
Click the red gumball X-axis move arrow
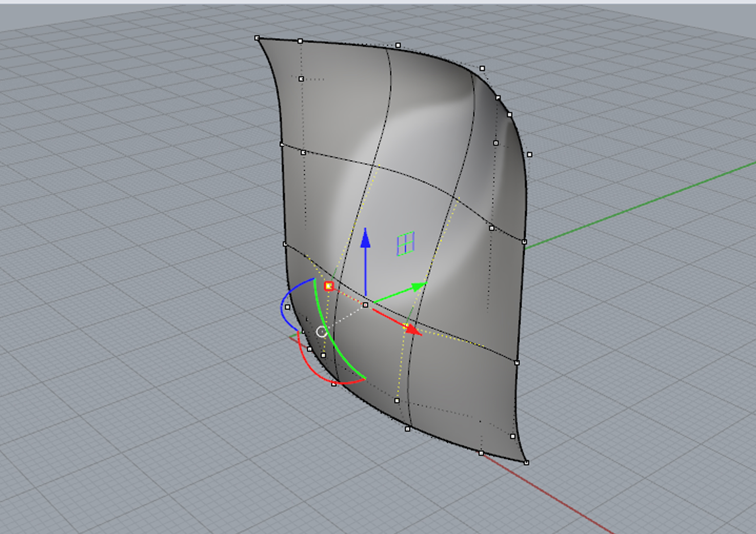pos(397,322)
